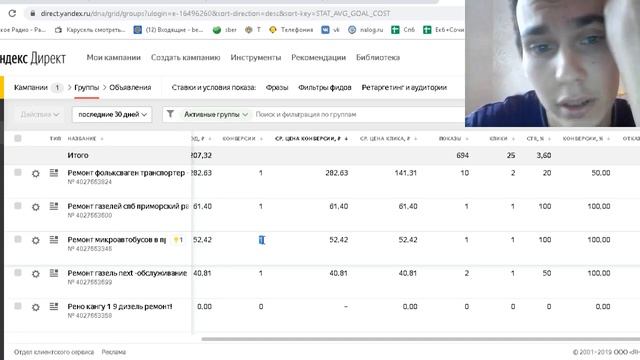Click type icon of Ремонт газелей спб
Viewport: 640px width, 360px height.
pyautogui.click(x=54, y=206)
